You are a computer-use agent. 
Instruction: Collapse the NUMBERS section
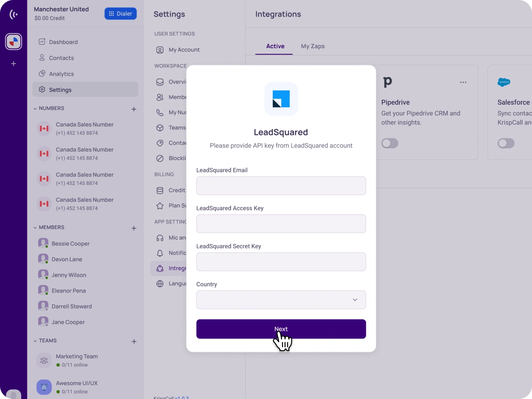pyautogui.click(x=35, y=108)
